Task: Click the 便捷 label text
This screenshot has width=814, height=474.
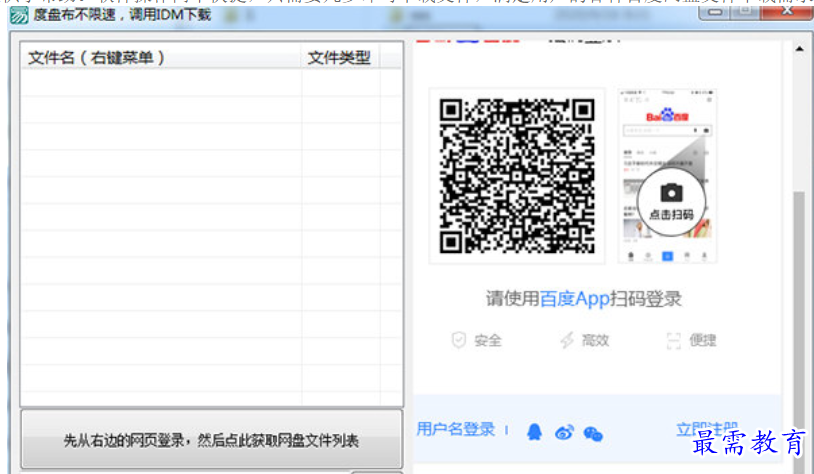Action: [702, 341]
